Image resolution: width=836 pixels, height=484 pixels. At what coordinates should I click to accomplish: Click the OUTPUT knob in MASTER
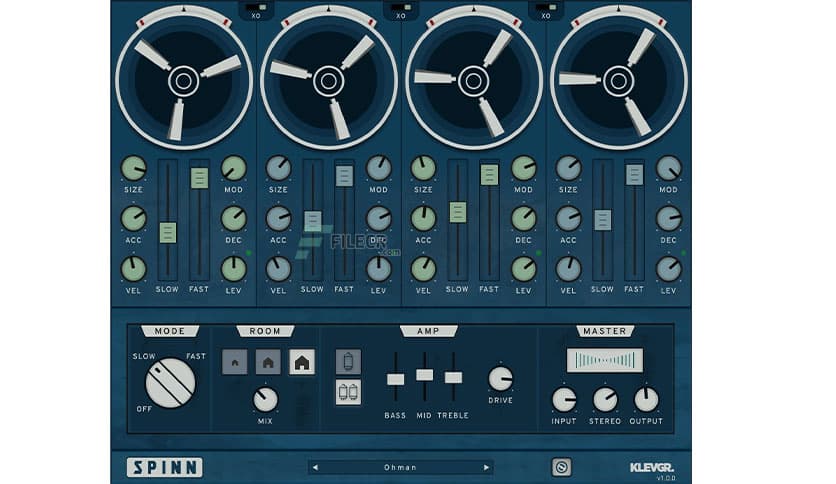[x=646, y=400]
